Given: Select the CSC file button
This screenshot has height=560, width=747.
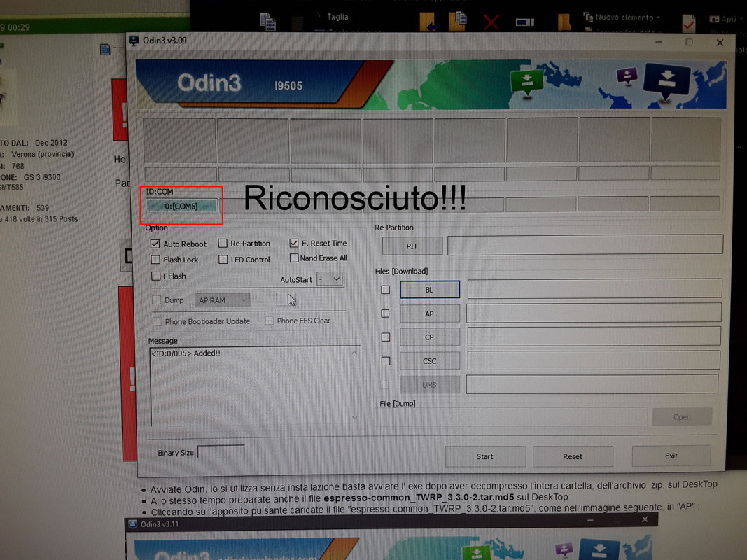Looking at the screenshot, I should pyautogui.click(x=430, y=361).
